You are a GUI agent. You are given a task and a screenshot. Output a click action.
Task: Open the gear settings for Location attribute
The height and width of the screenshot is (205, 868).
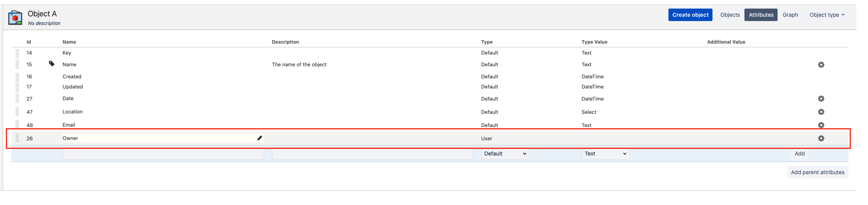pyautogui.click(x=821, y=112)
